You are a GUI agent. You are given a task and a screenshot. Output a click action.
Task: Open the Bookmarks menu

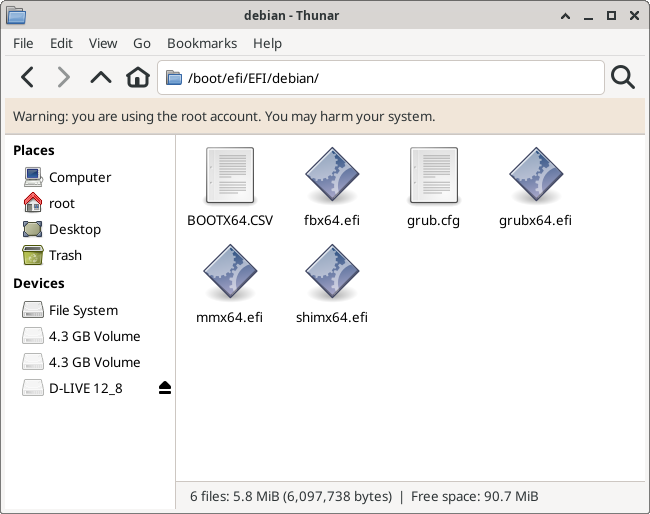[x=202, y=43]
